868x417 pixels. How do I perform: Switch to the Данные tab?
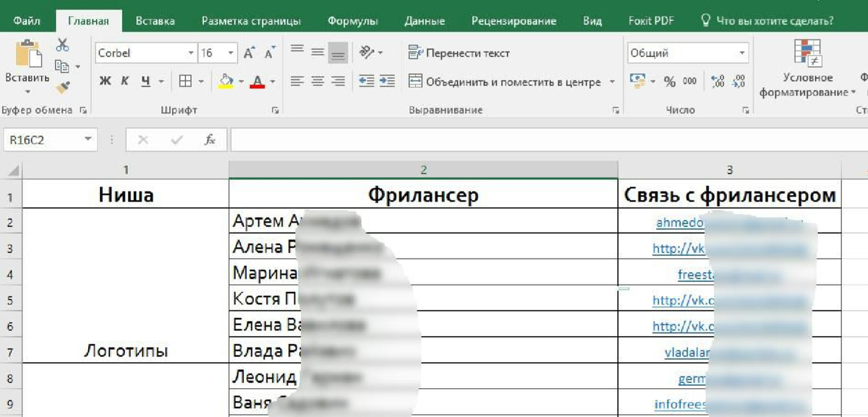click(425, 21)
